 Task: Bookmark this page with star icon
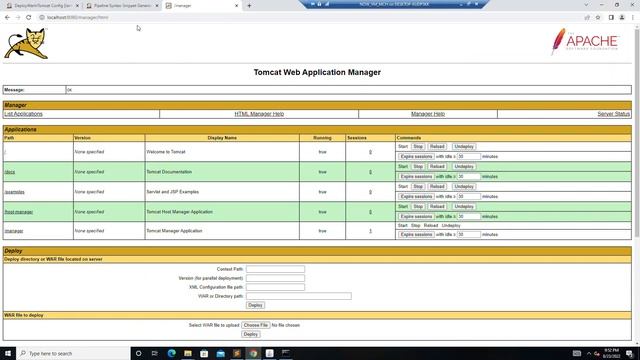pyautogui.click(x=598, y=18)
